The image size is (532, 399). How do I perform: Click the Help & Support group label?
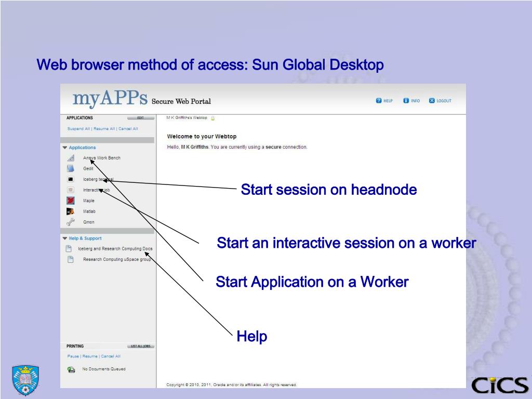coord(85,238)
